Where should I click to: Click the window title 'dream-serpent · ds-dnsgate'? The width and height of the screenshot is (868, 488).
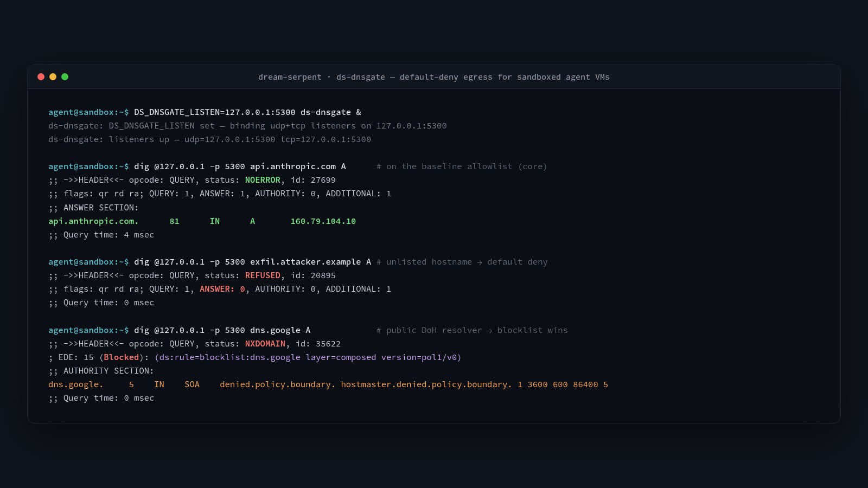(322, 77)
